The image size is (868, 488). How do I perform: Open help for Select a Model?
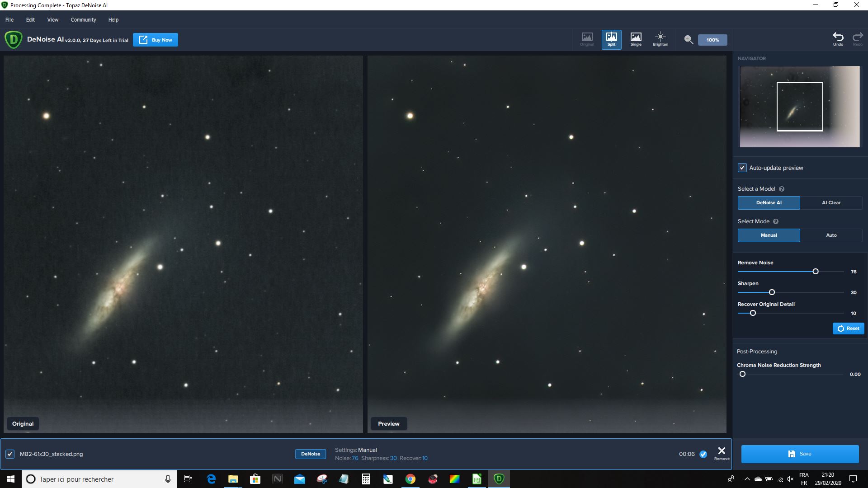click(782, 189)
